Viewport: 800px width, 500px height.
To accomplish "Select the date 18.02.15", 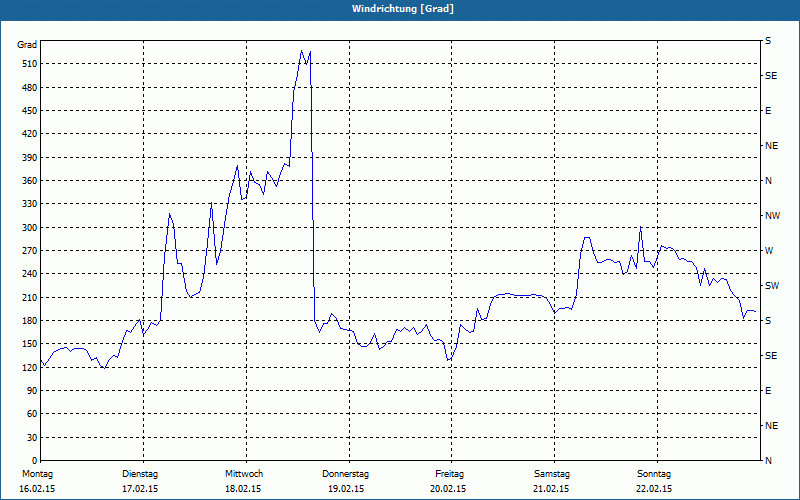I will pyautogui.click(x=243, y=489).
